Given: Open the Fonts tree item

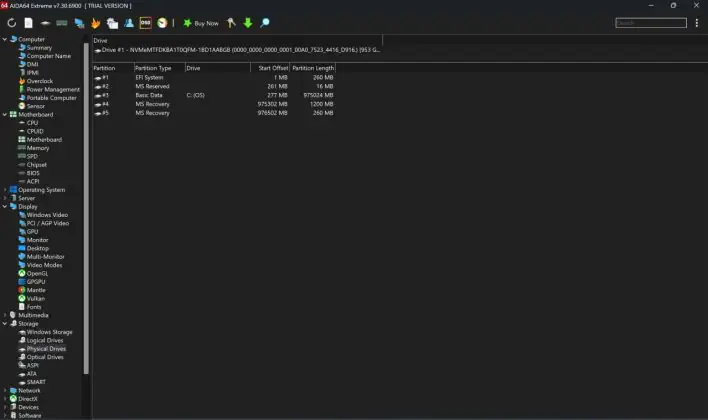Looking at the screenshot, I should click(33, 307).
